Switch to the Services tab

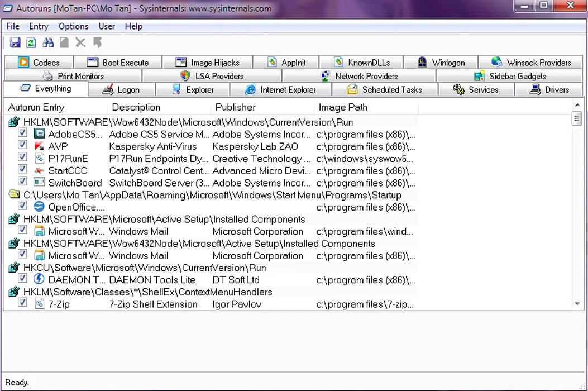point(476,90)
